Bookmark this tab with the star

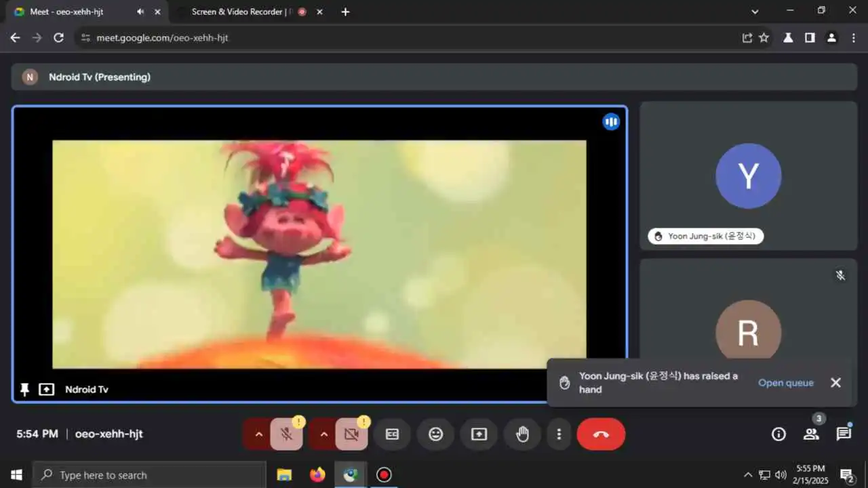click(x=764, y=38)
